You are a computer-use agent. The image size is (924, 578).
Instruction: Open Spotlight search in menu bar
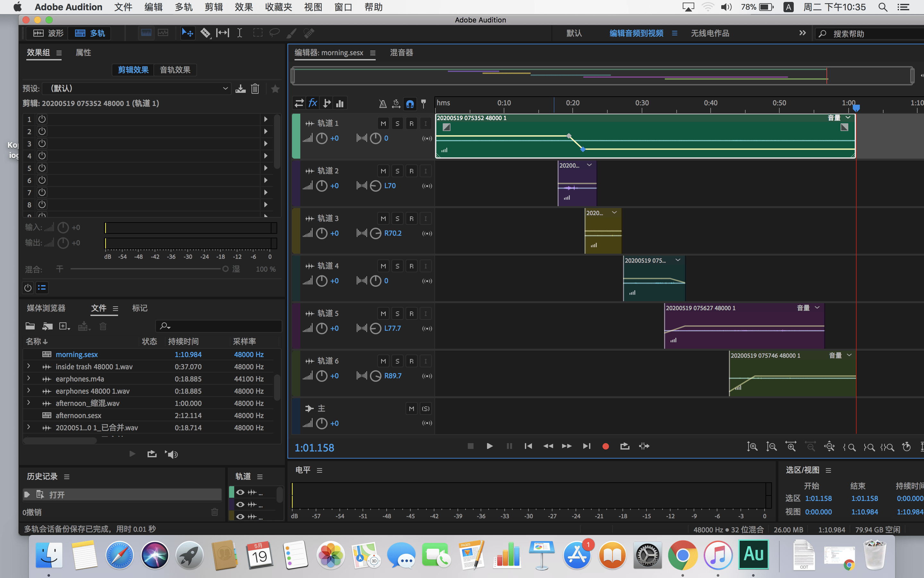(x=883, y=7)
